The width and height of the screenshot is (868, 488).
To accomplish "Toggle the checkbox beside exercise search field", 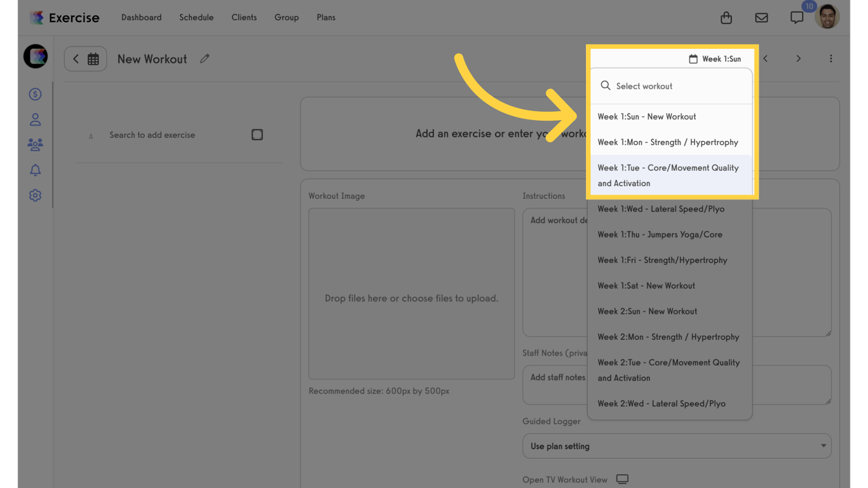I will (257, 134).
